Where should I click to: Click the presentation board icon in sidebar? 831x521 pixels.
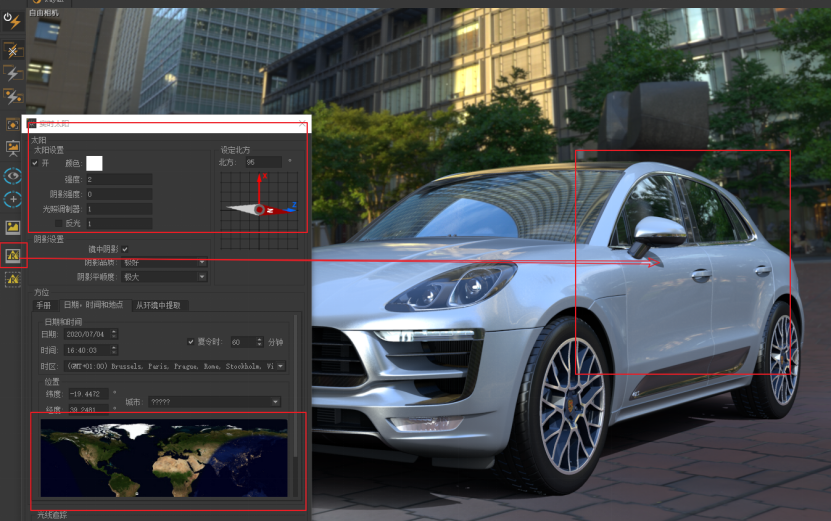point(13,148)
